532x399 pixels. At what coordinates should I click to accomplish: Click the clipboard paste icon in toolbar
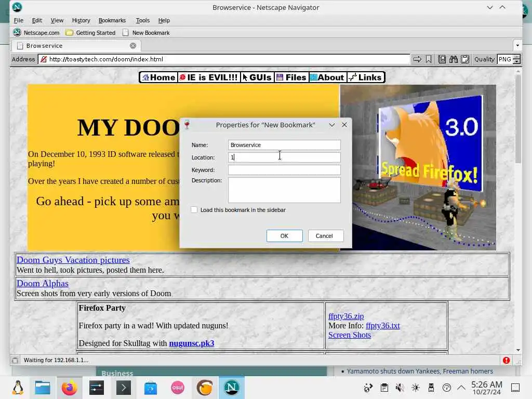click(x=465, y=59)
